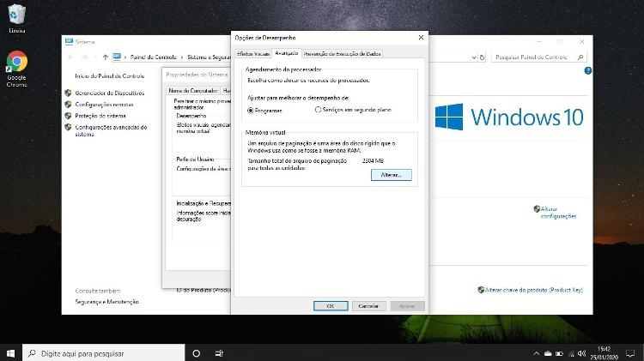Select Nome do Computador tab in Propriedades
644x361 pixels.
click(x=193, y=90)
